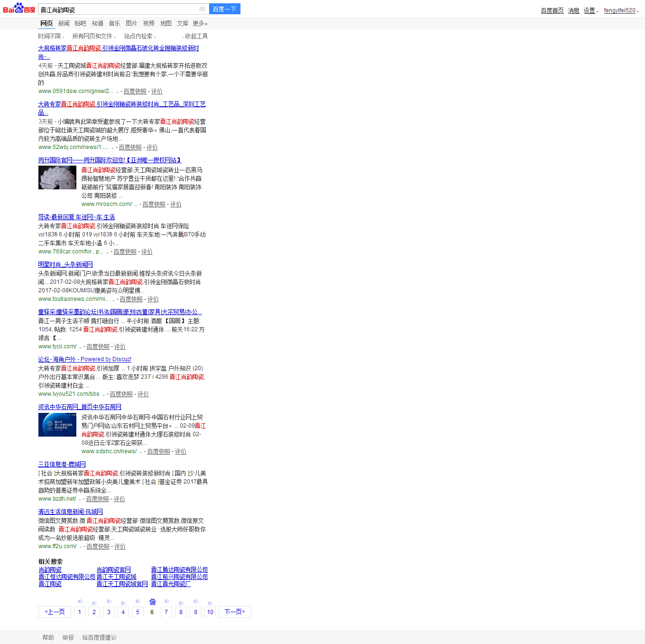Expand the arrow next to www.tycii.com URL
This screenshot has height=644, width=645.
click(x=80, y=347)
